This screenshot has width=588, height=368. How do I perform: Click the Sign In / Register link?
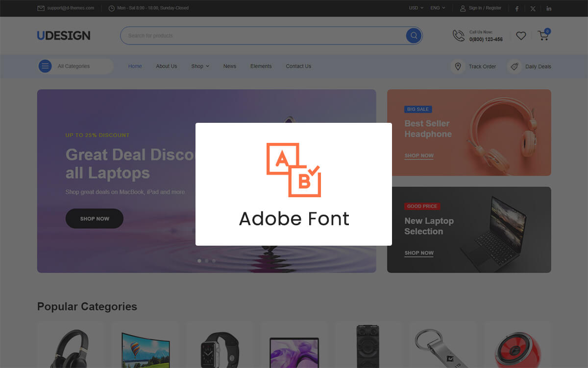(x=485, y=8)
